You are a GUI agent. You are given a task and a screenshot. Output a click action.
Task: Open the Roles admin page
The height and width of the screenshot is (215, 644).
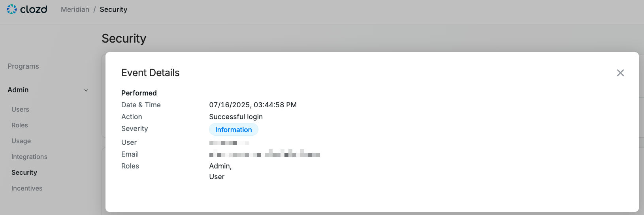pyautogui.click(x=20, y=125)
